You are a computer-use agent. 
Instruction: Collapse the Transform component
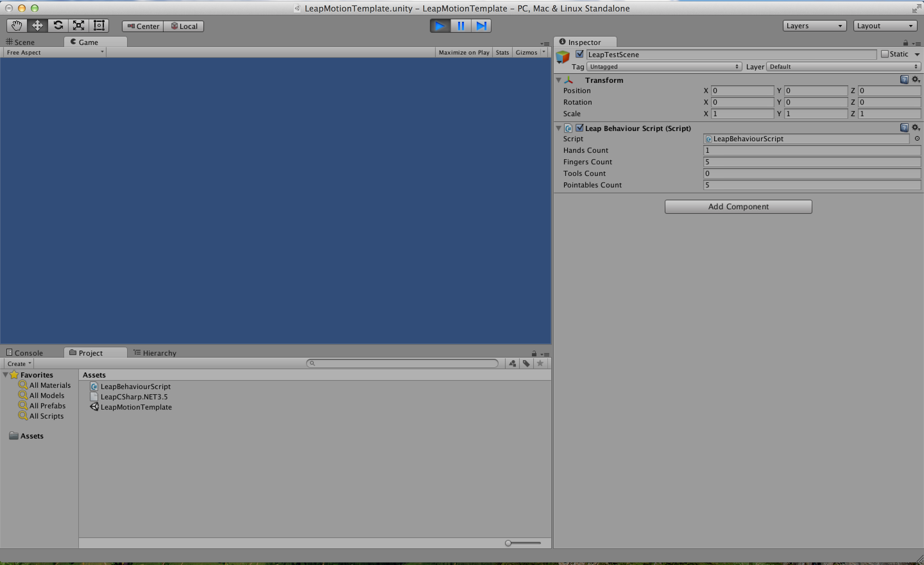pos(559,80)
